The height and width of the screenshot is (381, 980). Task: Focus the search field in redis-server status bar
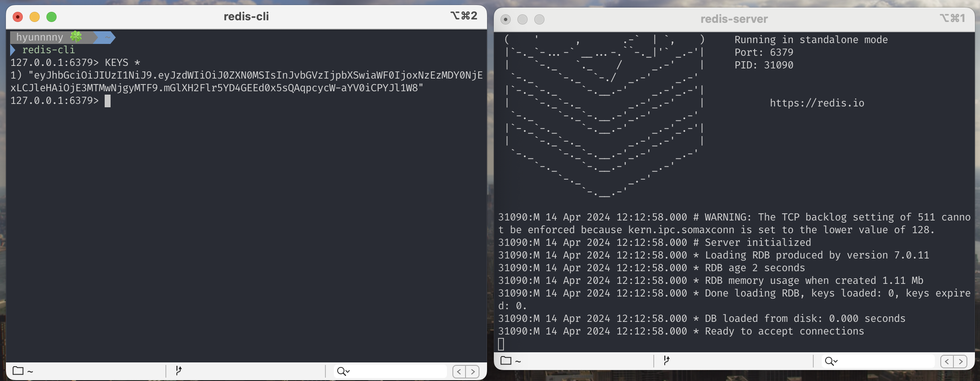tap(878, 361)
